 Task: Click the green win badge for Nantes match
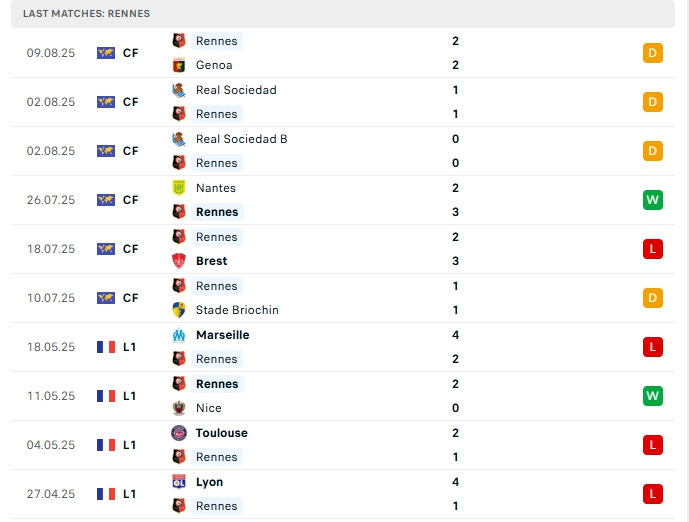(x=652, y=200)
